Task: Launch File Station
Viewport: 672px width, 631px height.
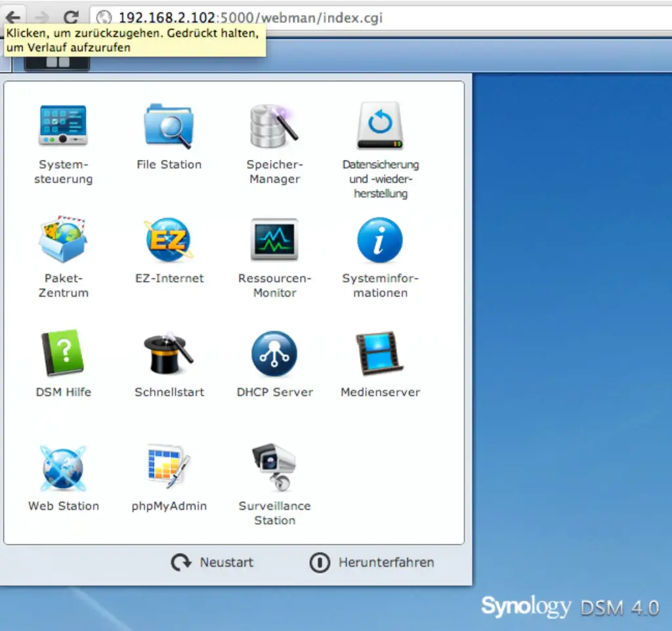Action: [169, 125]
